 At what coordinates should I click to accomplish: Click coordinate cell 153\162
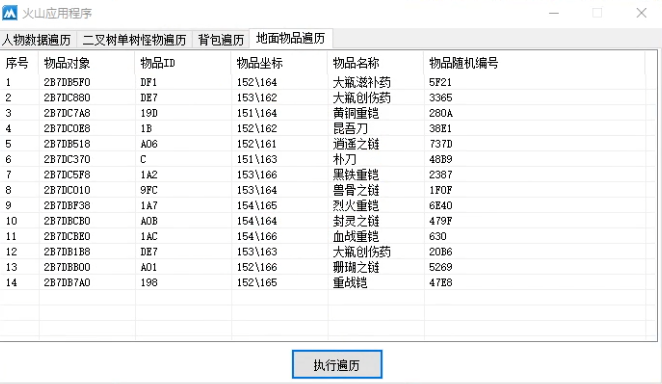tap(257, 97)
